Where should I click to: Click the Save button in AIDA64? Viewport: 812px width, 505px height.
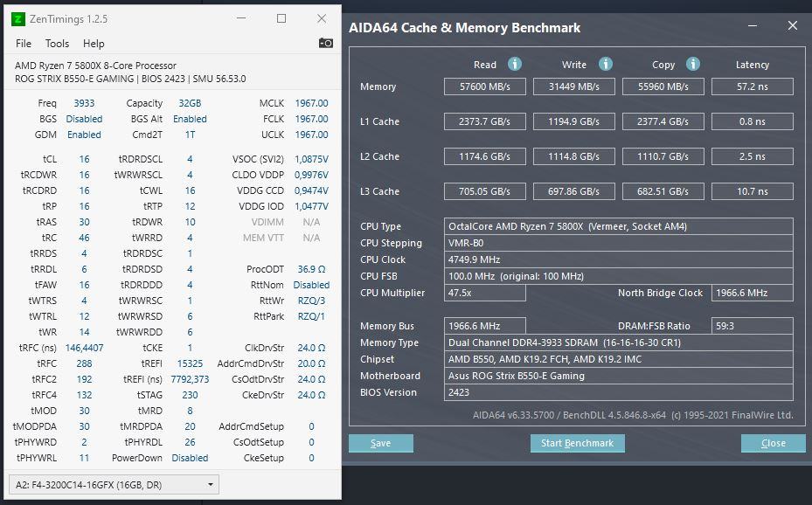pyautogui.click(x=380, y=444)
